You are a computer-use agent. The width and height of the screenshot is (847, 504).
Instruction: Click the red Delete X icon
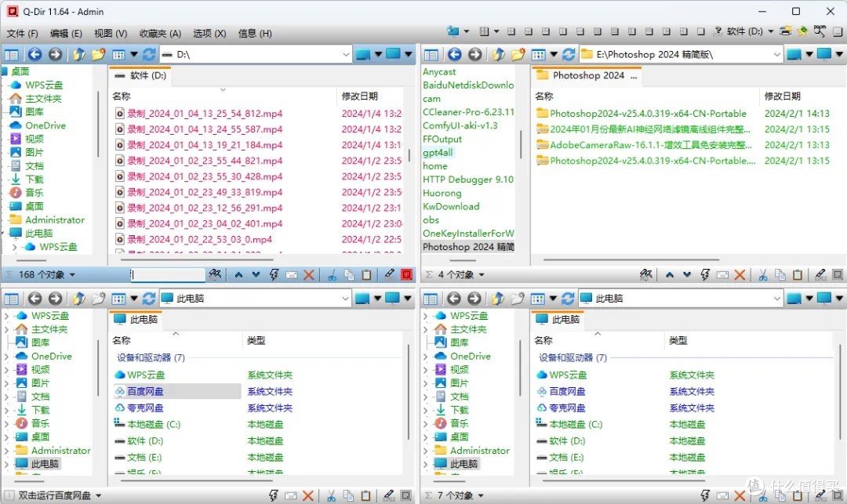coord(307,275)
